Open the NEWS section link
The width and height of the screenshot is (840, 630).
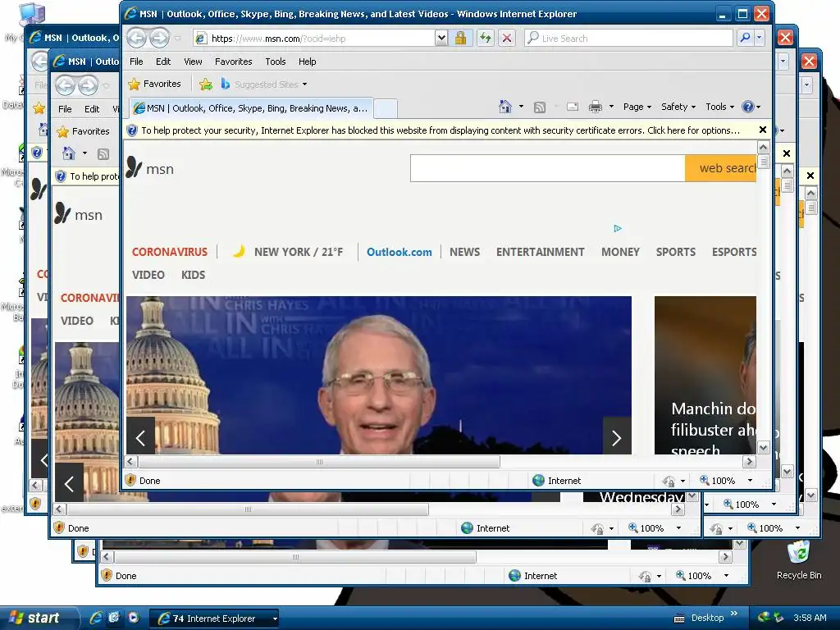click(464, 252)
